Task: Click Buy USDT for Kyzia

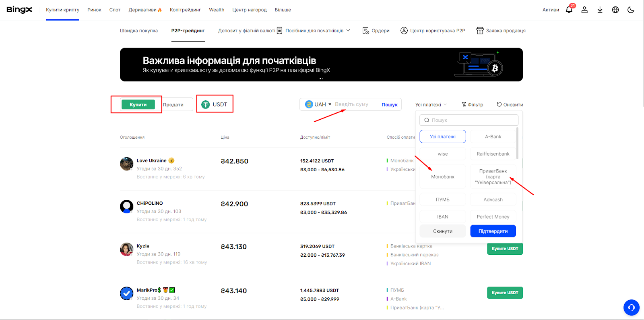Action: pos(505,249)
